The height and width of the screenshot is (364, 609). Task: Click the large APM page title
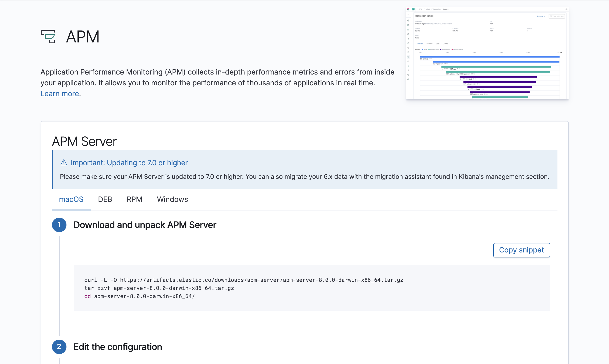point(83,37)
